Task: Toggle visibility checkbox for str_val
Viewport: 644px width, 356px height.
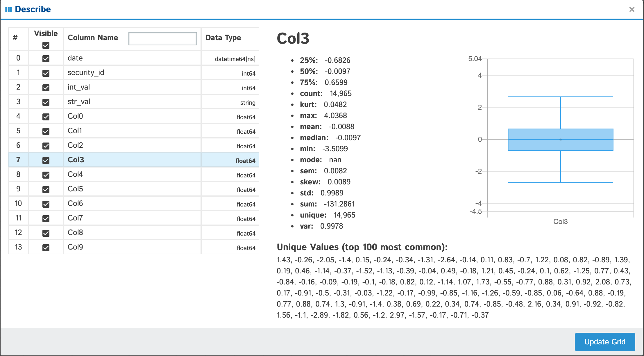Action: [46, 102]
